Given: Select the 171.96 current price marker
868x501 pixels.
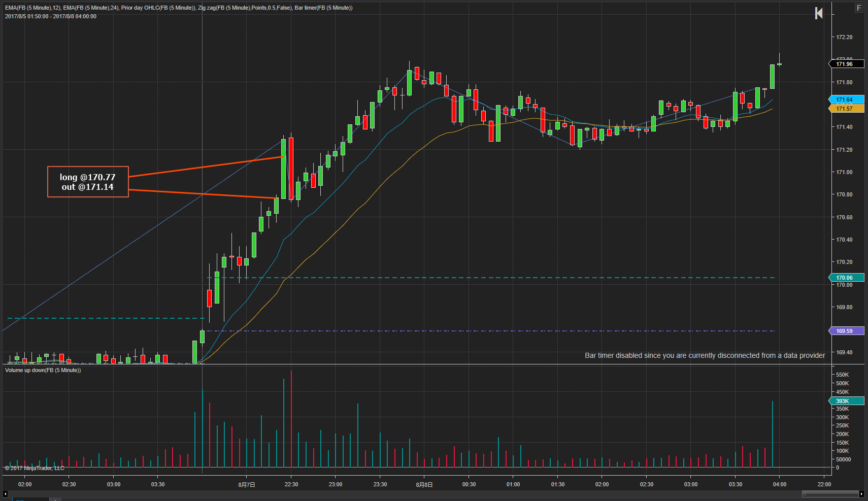Looking at the screenshot, I should tap(847, 64).
